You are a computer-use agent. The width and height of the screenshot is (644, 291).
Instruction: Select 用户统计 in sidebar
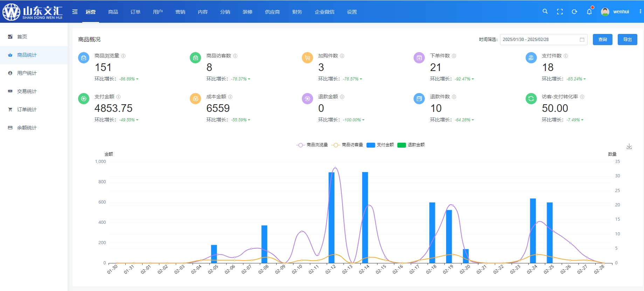coord(34,73)
